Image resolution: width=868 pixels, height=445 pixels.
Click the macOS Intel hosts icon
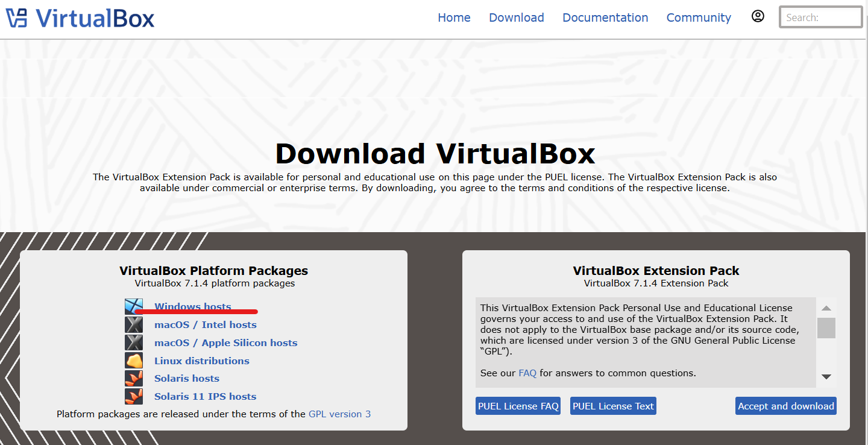click(134, 325)
